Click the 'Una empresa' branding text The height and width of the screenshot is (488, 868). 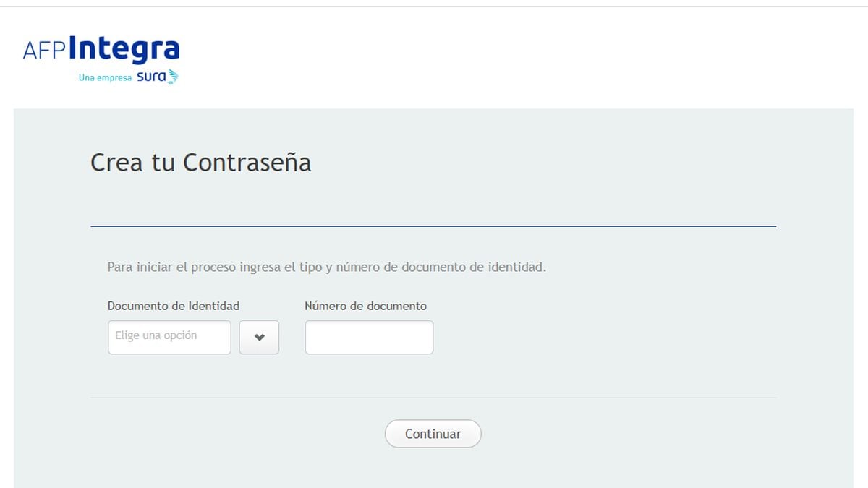101,77
